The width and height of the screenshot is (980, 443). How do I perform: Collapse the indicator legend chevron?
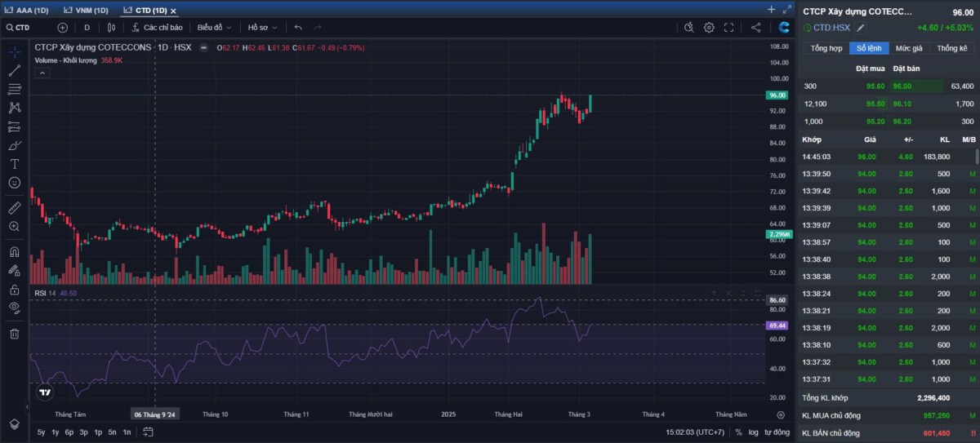tap(42, 73)
